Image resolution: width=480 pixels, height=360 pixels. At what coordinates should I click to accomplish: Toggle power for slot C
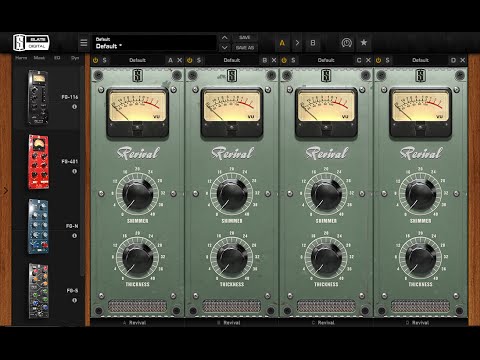tap(284, 60)
